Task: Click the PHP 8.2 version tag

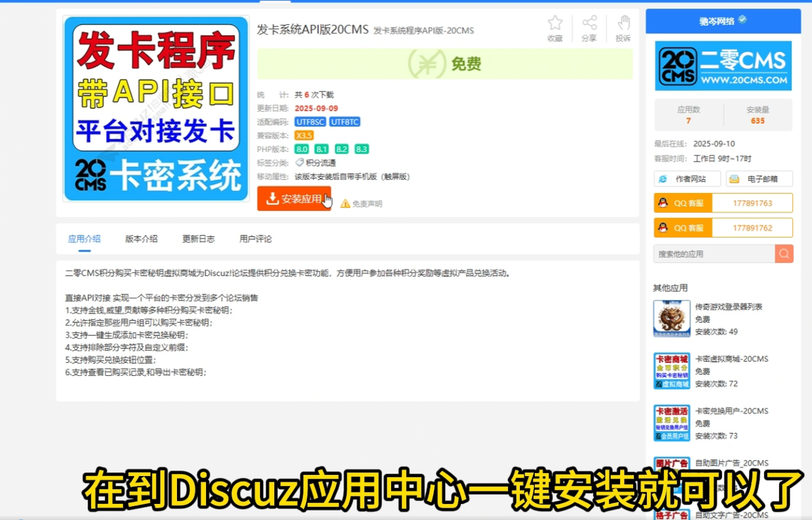Action: [342, 149]
